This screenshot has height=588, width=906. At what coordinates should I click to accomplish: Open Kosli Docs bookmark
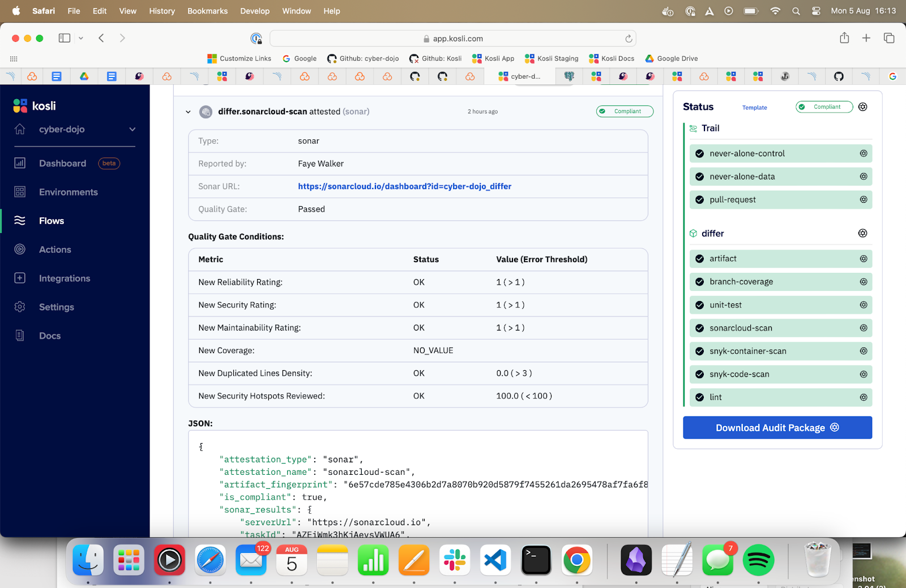pos(612,58)
